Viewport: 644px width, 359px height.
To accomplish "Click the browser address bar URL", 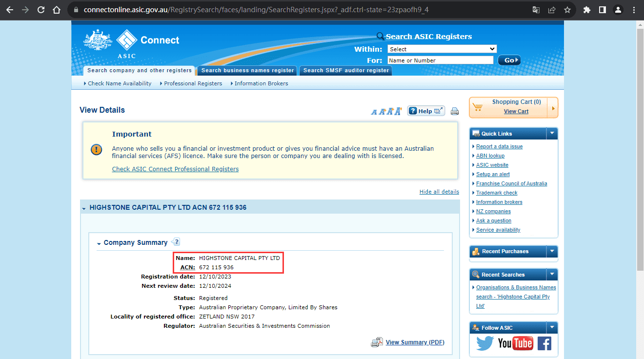I will 256,10.
